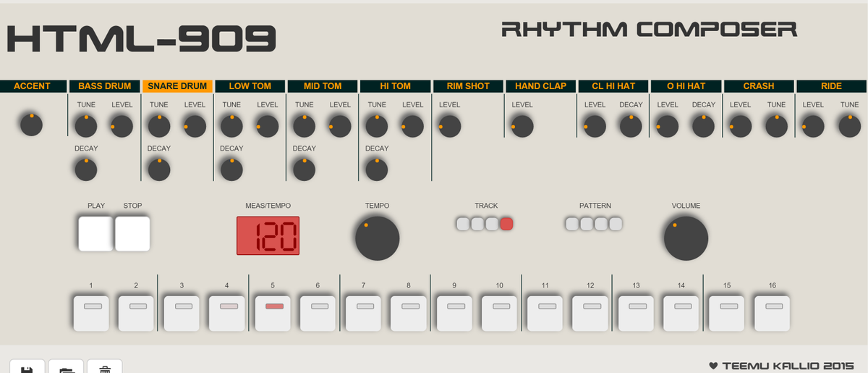Toggle the lit step 5 pad
Viewport: 868px width, 373px height.
coord(273,313)
